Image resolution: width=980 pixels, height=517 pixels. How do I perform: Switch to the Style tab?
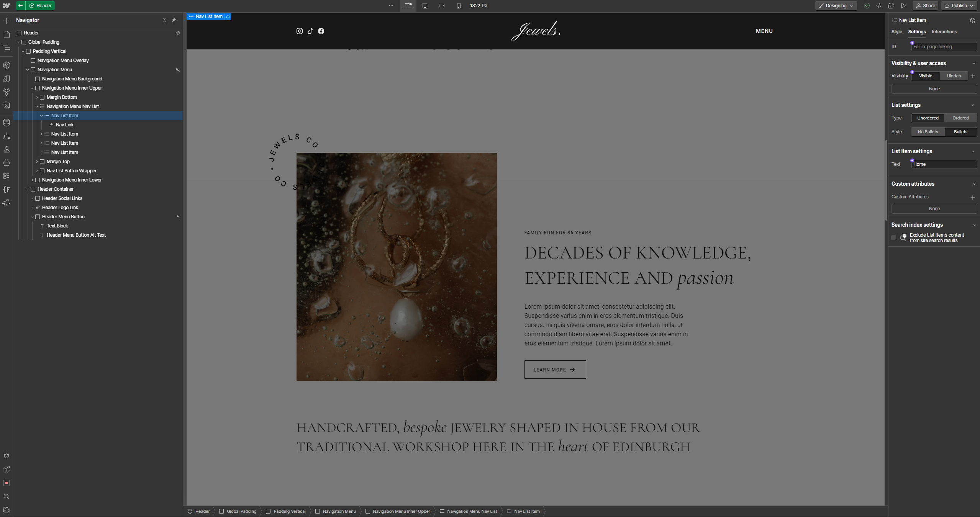point(896,32)
